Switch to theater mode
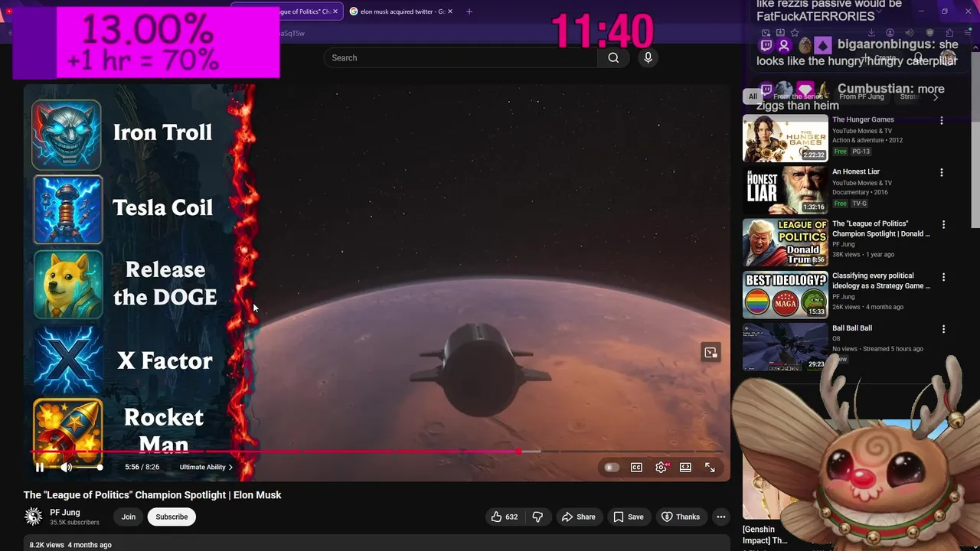The image size is (980, 551). [685, 468]
